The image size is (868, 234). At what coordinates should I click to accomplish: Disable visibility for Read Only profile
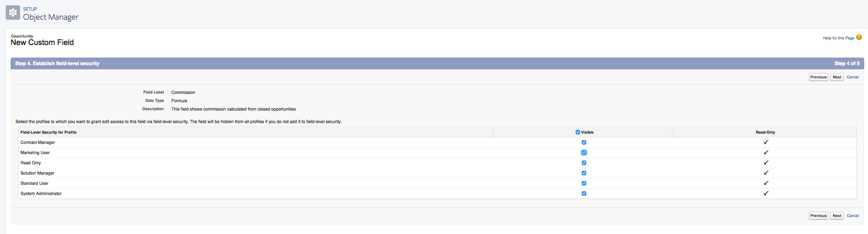[584, 163]
